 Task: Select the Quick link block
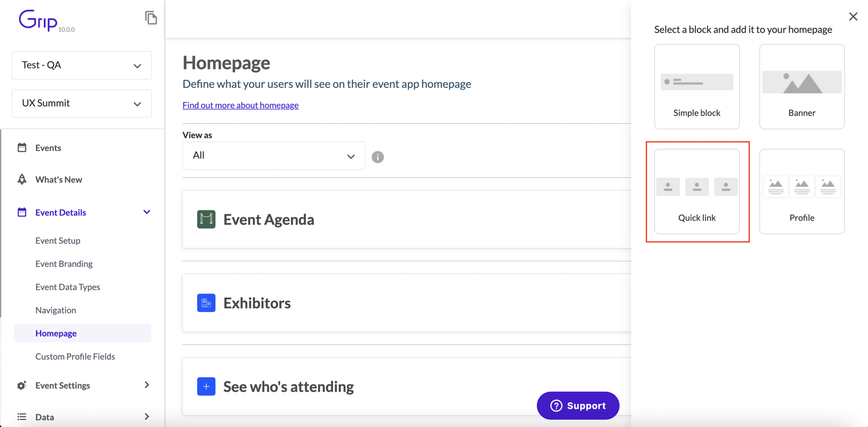click(697, 192)
